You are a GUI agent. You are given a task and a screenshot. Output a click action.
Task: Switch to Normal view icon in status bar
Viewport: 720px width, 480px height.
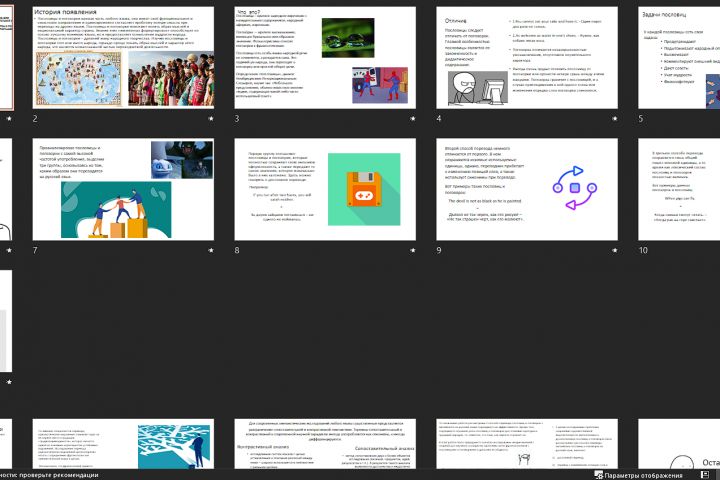pyautogui.click(x=705, y=475)
